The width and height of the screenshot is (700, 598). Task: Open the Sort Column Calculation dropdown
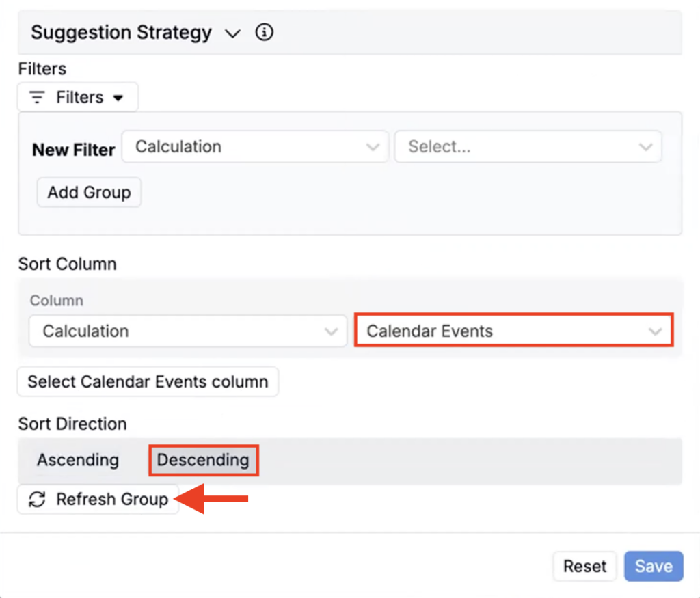pos(187,331)
